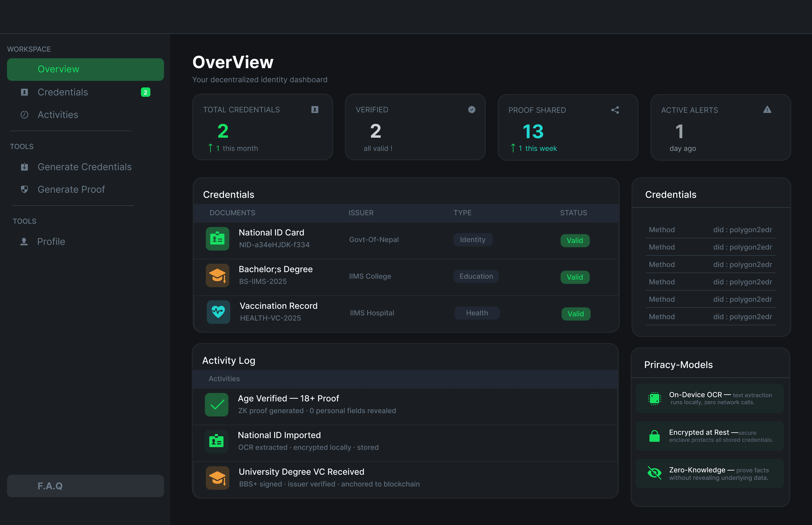Click the University Degree VC cap icon

pyautogui.click(x=217, y=478)
